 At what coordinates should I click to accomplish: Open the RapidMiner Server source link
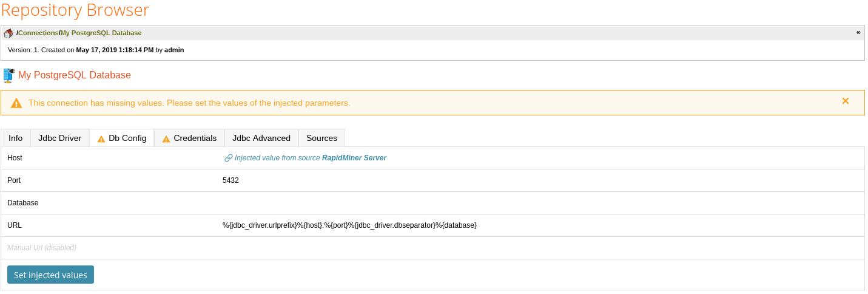(x=354, y=158)
